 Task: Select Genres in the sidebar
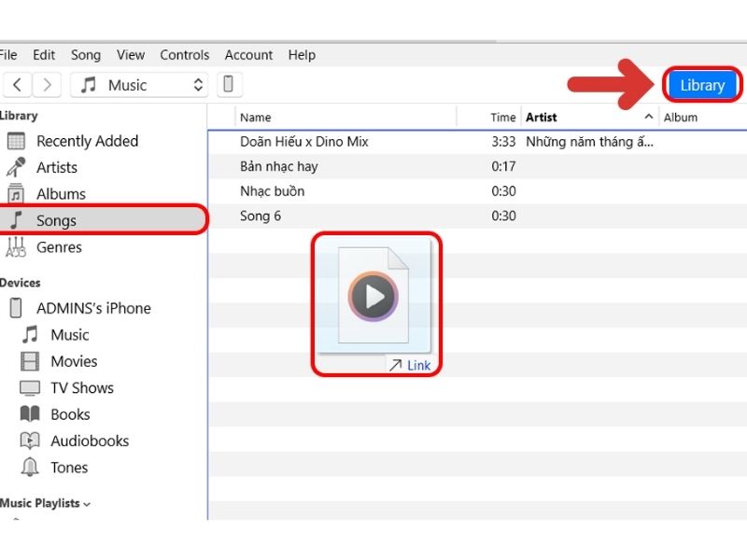tap(59, 247)
